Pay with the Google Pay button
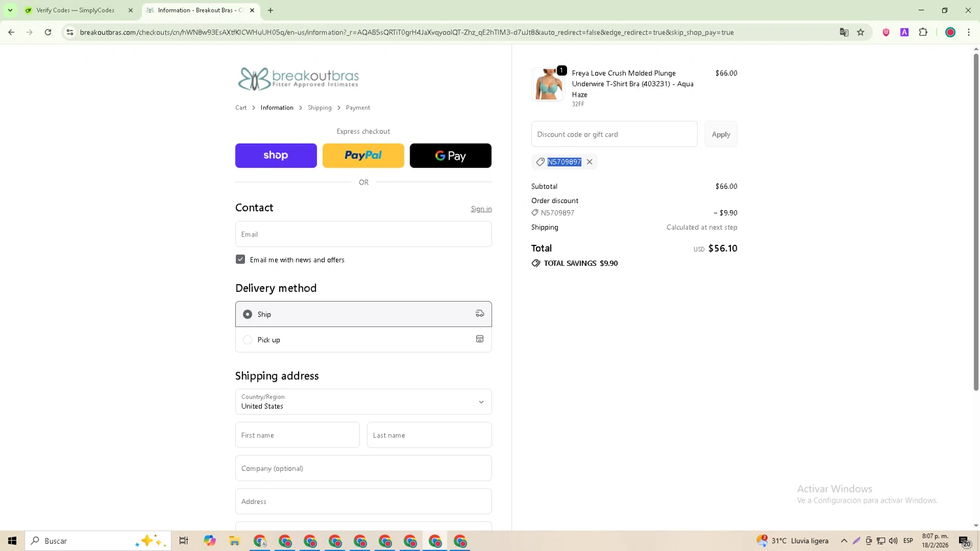Image resolution: width=980 pixels, height=551 pixels. pos(451,155)
